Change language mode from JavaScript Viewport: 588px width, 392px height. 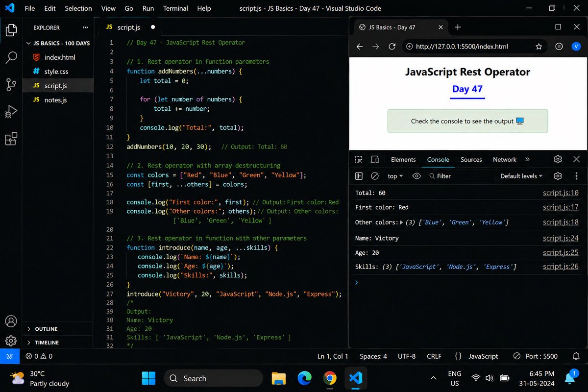pos(483,356)
